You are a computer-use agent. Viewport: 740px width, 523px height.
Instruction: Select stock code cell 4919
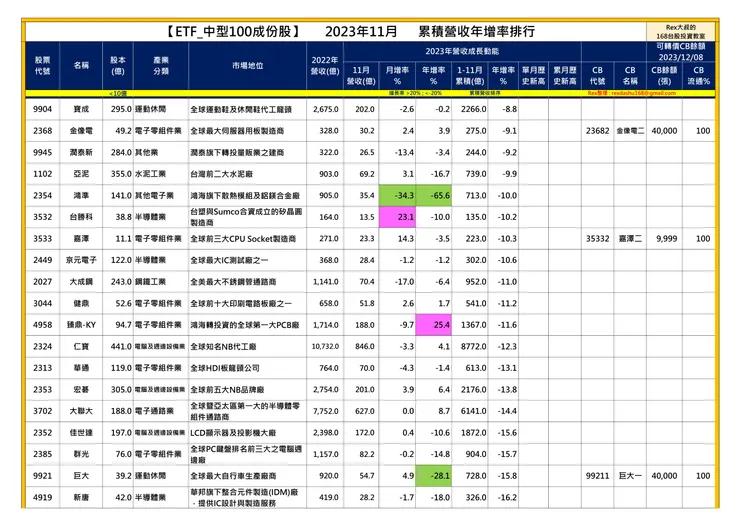point(42,498)
